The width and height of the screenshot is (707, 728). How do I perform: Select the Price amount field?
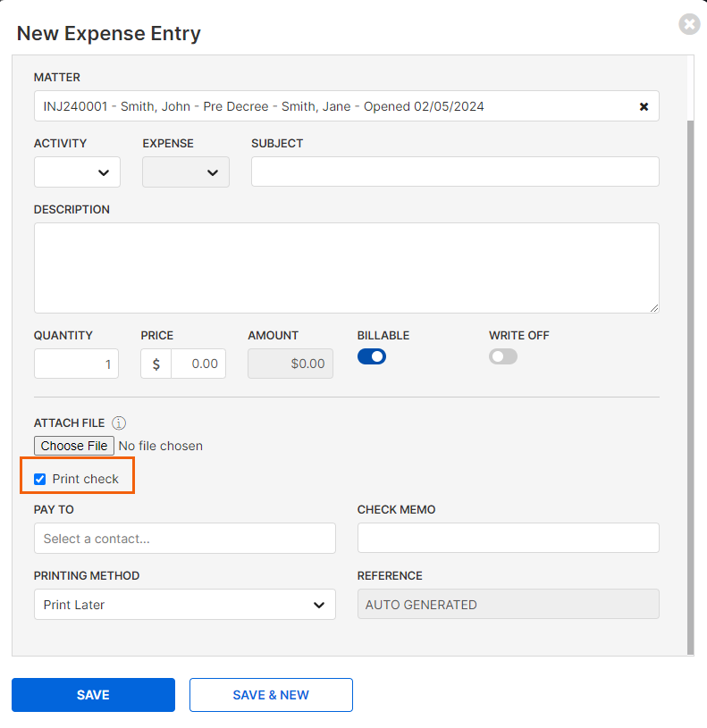(x=198, y=364)
